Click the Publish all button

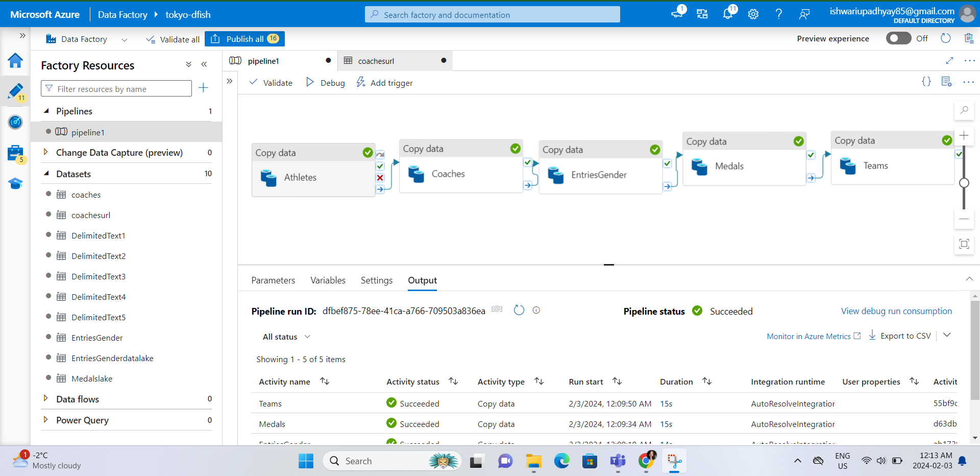click(x=244, y=39)
